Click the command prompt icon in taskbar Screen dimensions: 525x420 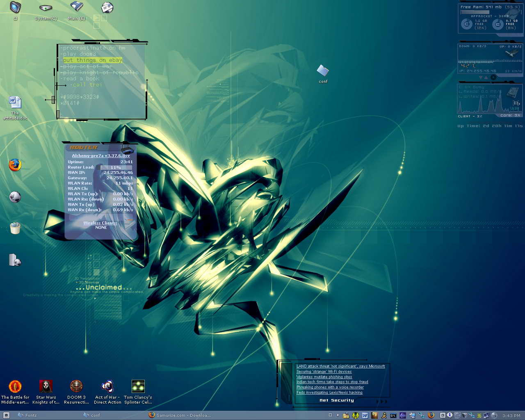tap(393, 415)
